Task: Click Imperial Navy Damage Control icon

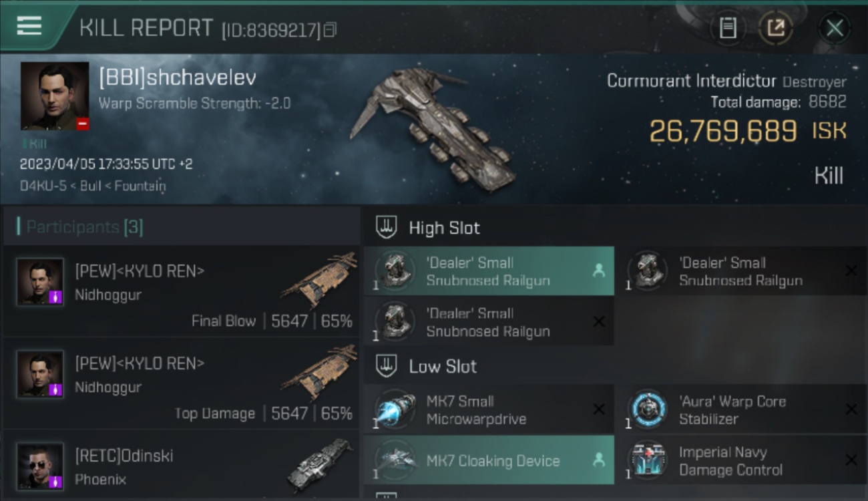Action: (647, 460)
